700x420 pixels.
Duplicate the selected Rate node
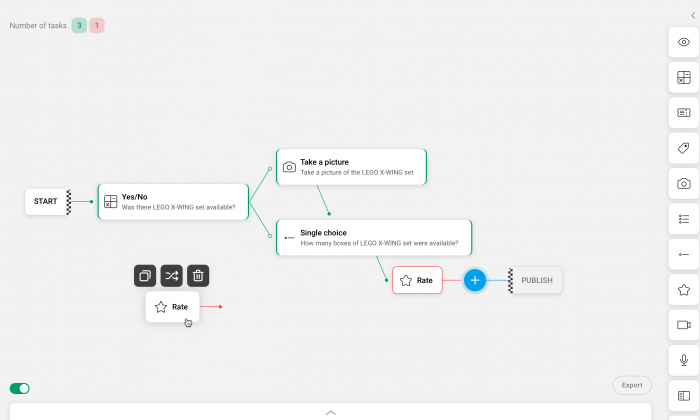pos(145,276)
